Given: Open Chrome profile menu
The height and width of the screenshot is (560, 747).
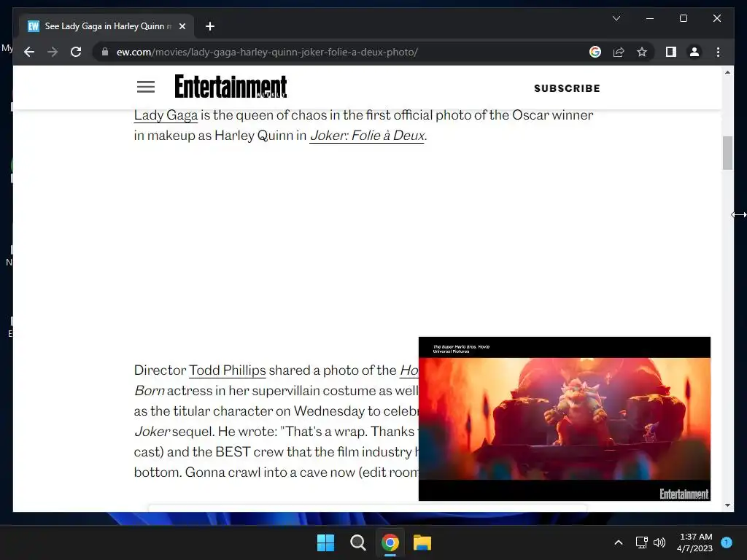Looking at the screenshot, I should pyautogui.click(x=694, y=52).
